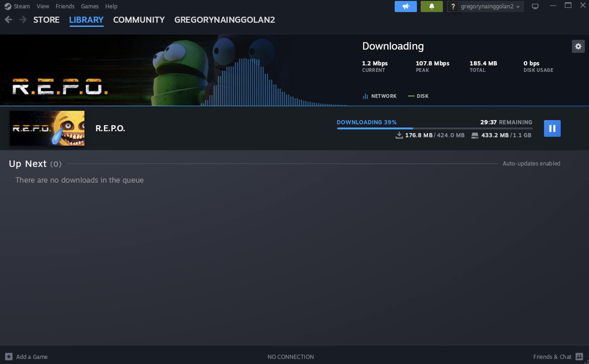Click the R.E.P.O. game thumbnail
Image resolution: width=589 pixels, height=364 pixels.
click(x=47, y=128)
